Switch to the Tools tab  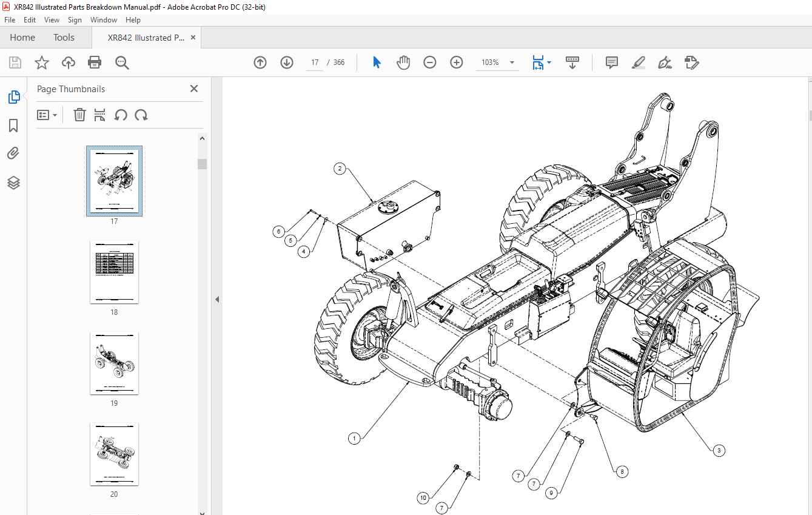[x=64, y=38]
